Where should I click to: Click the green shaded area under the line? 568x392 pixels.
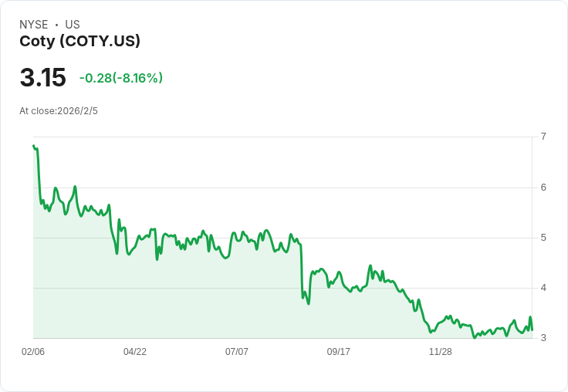click(193, 301)
